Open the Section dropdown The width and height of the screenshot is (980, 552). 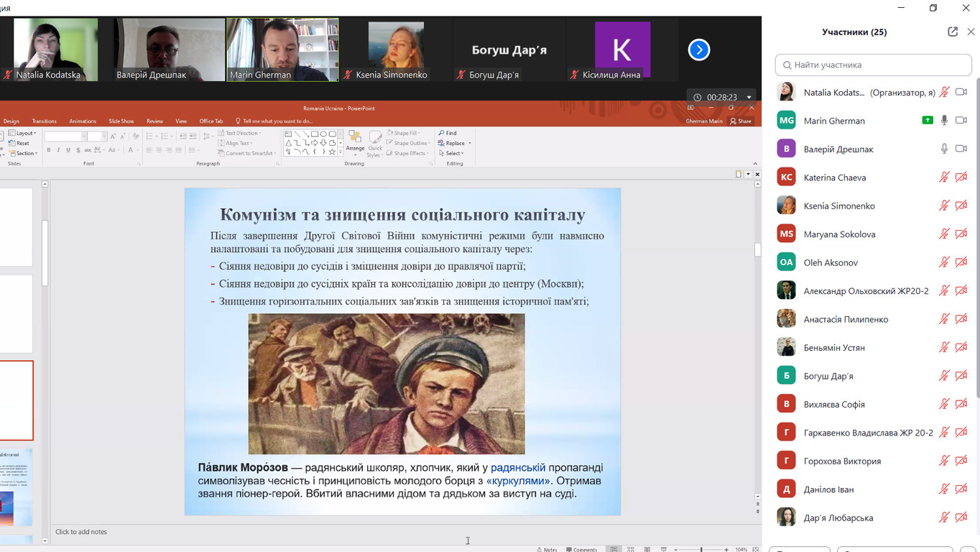23,153
